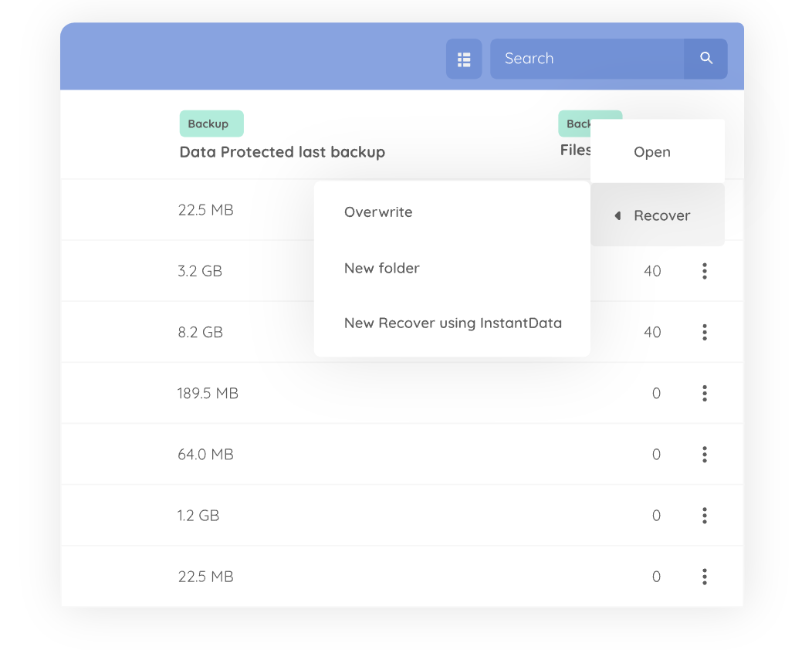Switch to list view using grid icon

(x=464, y=59)
